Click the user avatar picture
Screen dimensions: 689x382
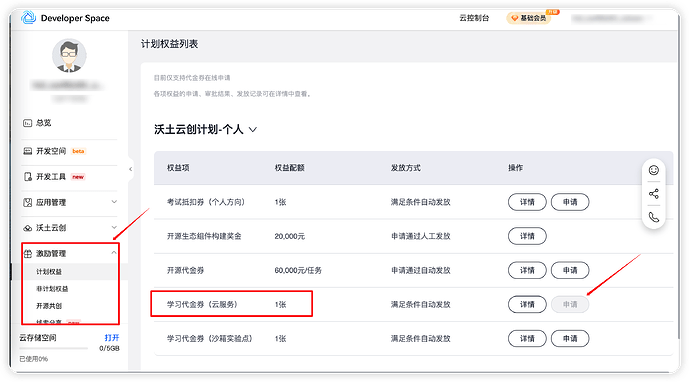coord(69,55)
